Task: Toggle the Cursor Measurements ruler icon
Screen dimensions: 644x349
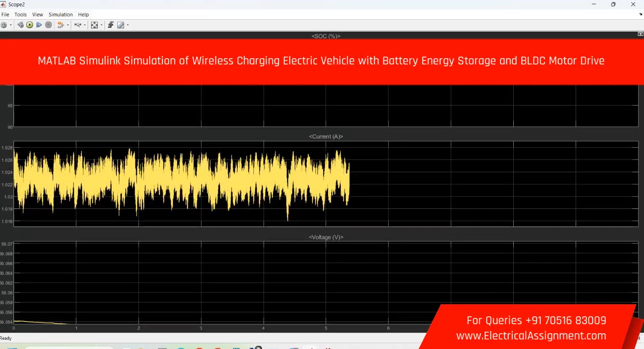Action: pos(121,25)
